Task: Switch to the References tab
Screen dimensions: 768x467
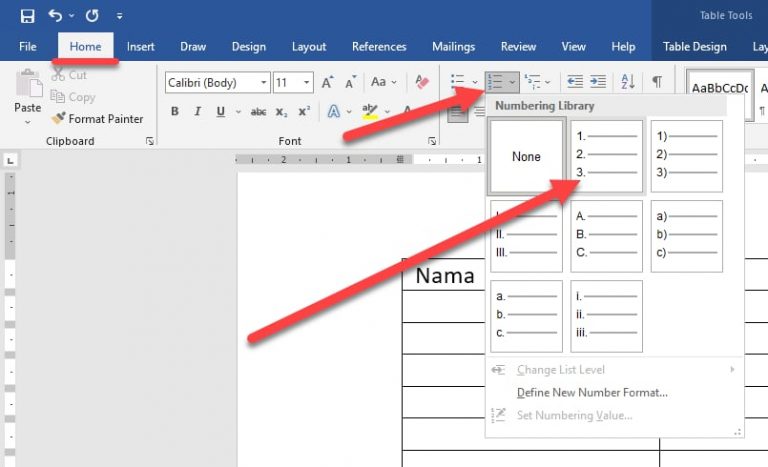Action: (x=379, y=47)
